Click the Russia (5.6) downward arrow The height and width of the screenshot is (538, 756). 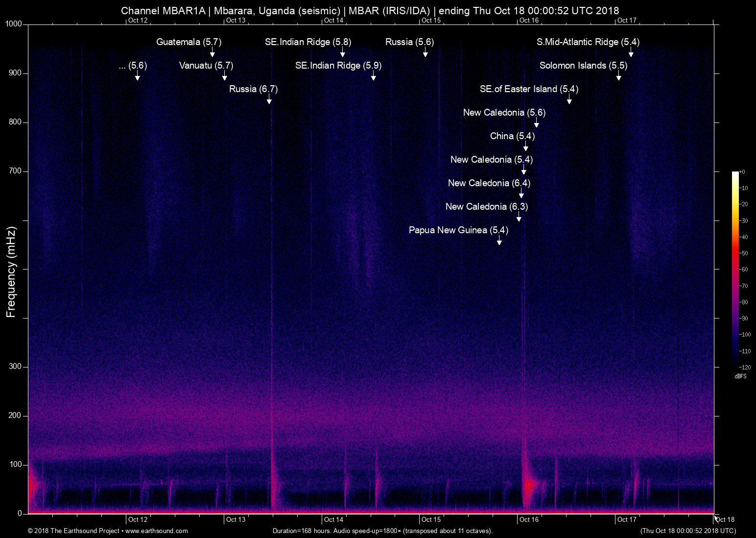tap(425, 53)
